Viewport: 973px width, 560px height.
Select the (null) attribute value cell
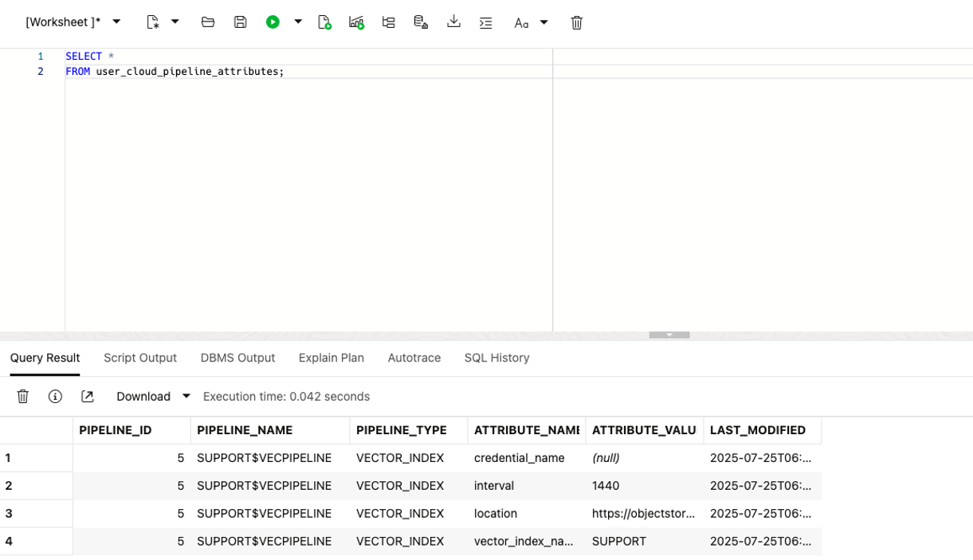[645, 458]
